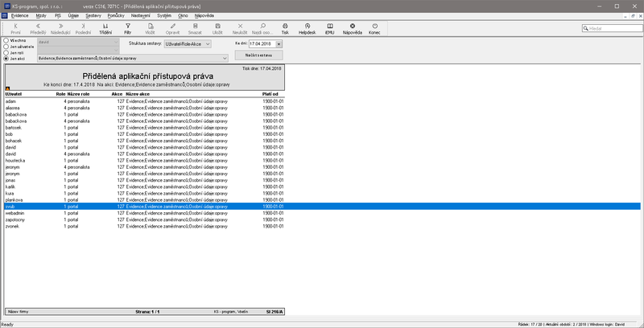Screen dimensions: 644x328
Task: Select the Jen akci radio option
Action: click(x=6, y=59)
